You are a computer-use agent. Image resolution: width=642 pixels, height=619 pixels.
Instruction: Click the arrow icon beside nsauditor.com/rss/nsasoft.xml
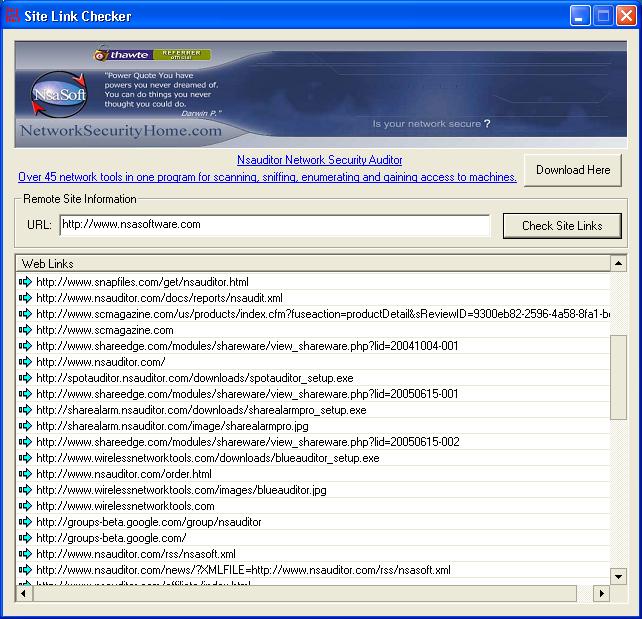point(25,553)
